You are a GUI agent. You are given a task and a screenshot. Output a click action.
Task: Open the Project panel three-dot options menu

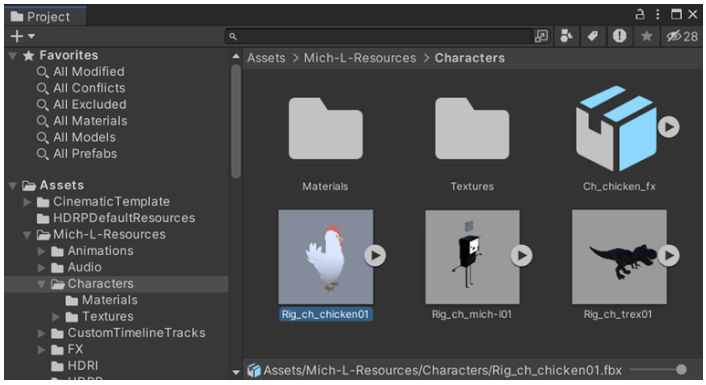click(x=658, y=14)
